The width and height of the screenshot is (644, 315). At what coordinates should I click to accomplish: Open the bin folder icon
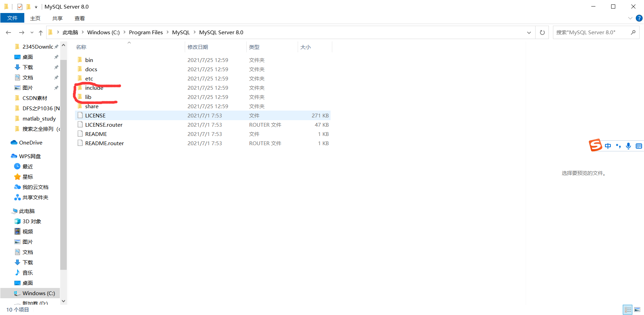[x=80, y=60]
